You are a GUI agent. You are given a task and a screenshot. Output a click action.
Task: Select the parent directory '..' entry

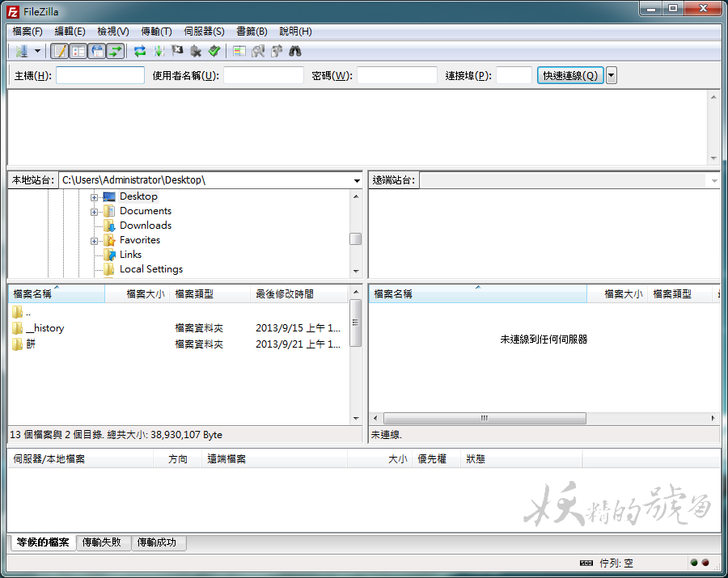tap(178, 313)
